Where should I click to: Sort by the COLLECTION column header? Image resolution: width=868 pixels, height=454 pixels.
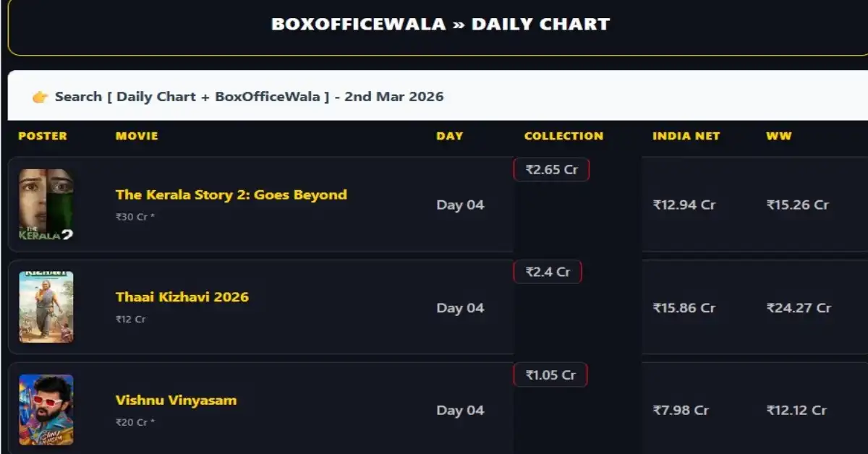coord(564,136)
